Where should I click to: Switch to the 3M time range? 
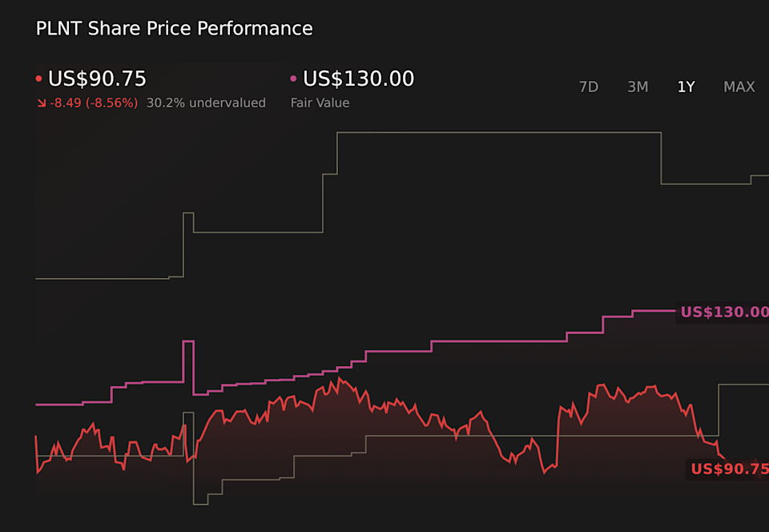(638, 87)
